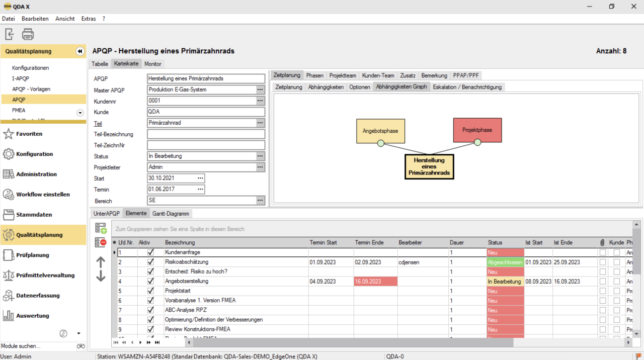Toggle the Aktiv checkbox for Risikoabschätzung
Screen dimensions: 644x360
pos(150,262)
